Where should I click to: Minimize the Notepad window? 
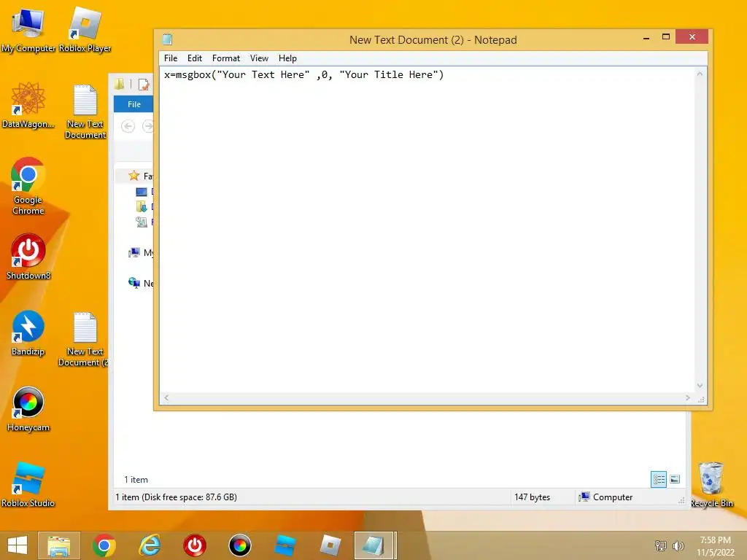click(x=646, y=37)
